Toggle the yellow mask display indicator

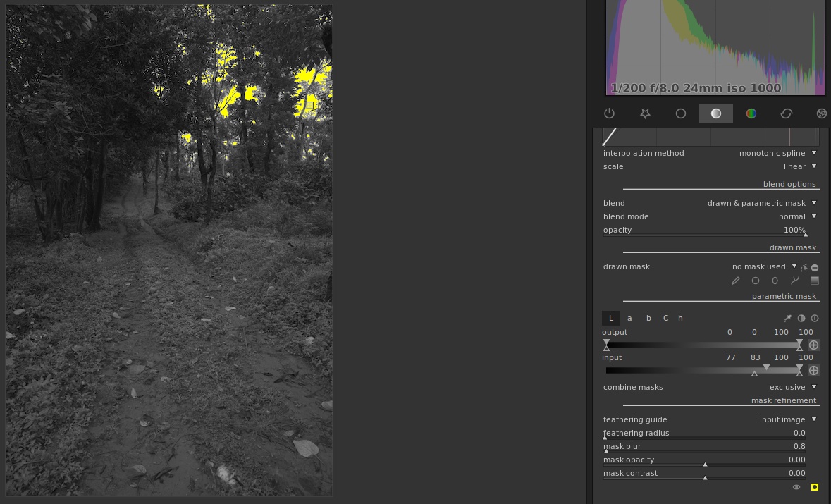pyautogui.click(x=815, y=487)
